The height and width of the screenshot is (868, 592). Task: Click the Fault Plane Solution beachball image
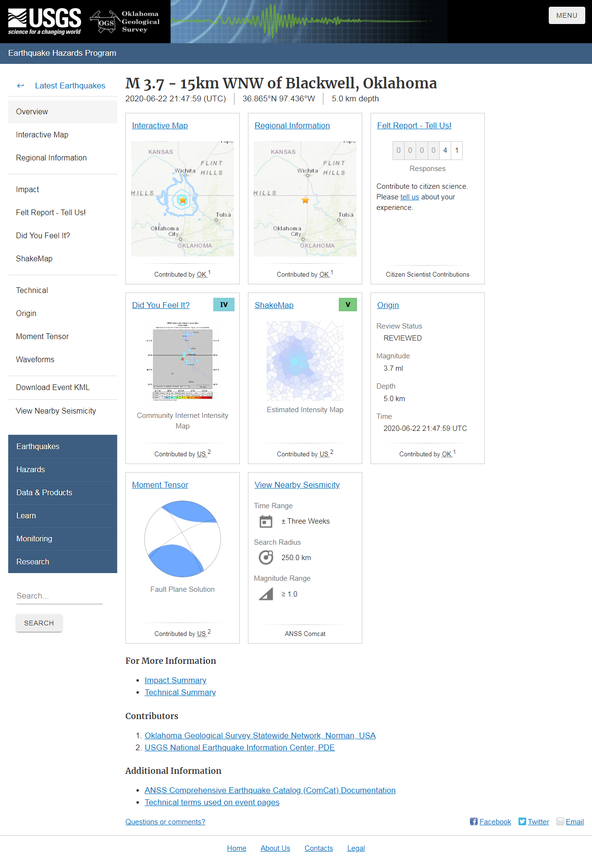[183, 539]
